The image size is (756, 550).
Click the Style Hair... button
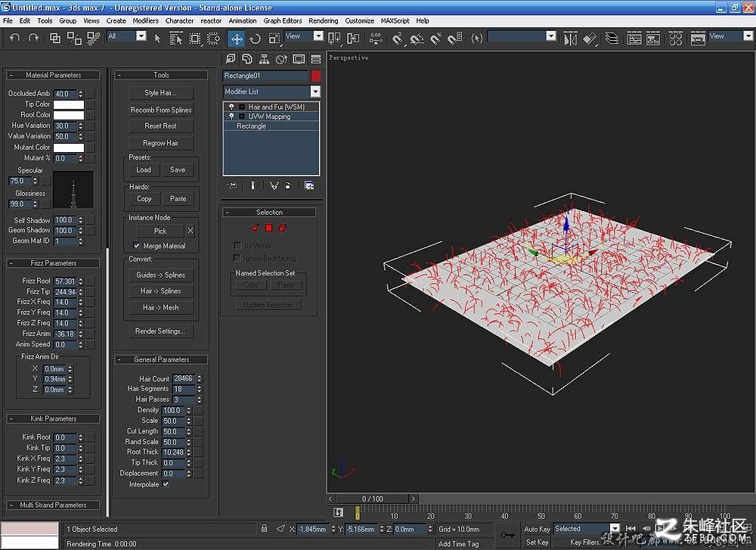point(160,93)
